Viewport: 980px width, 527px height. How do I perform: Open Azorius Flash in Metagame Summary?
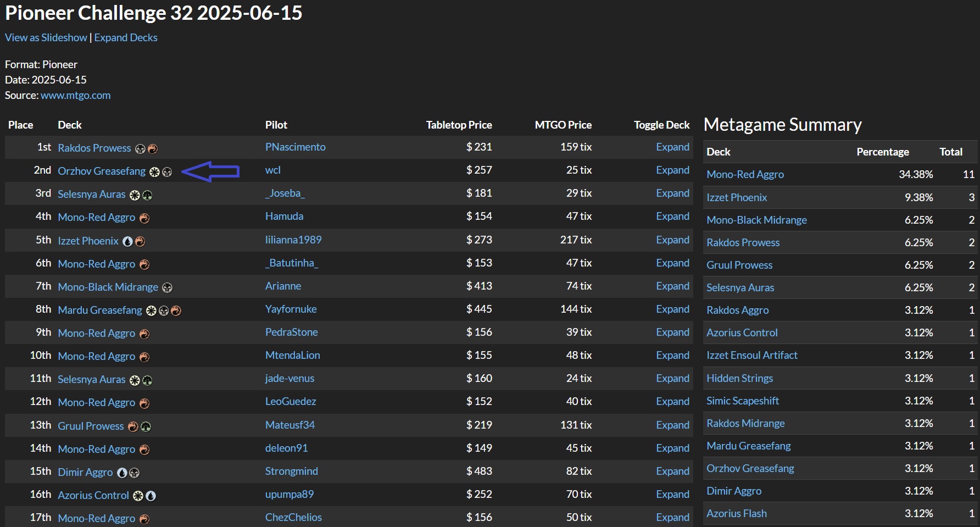(737, 513)
